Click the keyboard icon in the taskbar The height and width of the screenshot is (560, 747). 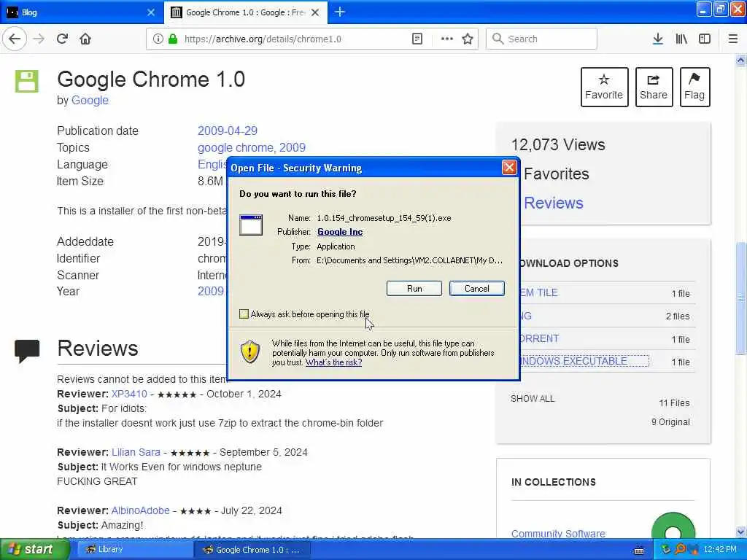click(639, 550)
